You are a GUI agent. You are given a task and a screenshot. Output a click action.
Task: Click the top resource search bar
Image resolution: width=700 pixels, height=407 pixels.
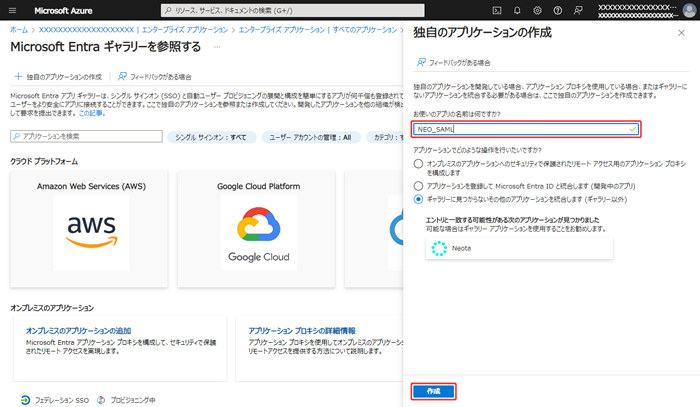click(293, 10)
